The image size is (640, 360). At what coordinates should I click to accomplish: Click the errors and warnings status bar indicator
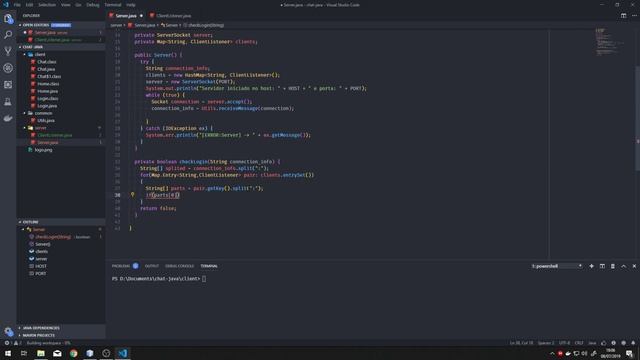(x=12, y=343)
